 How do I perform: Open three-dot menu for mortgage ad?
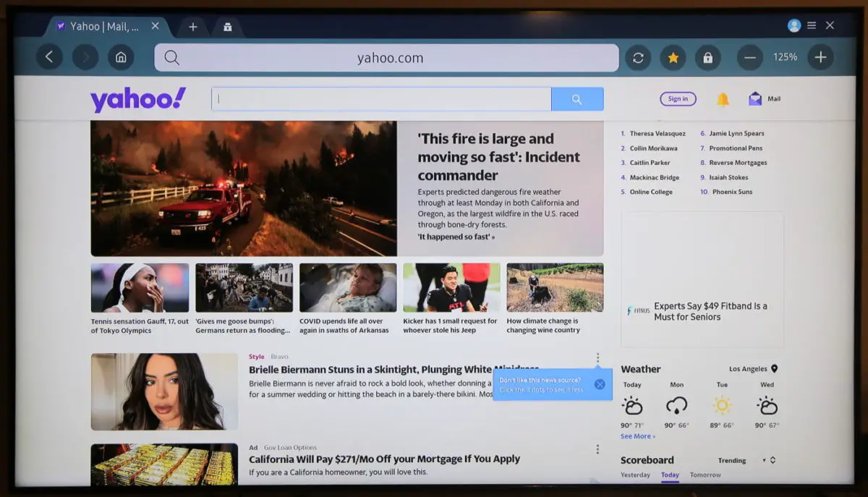pos(597,449)
